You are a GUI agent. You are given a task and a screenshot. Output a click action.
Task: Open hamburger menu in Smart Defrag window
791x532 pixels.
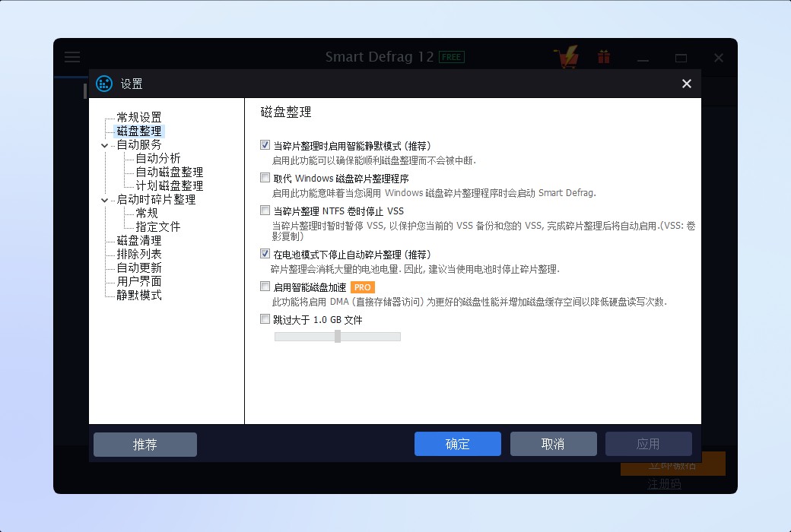point(72,56)
